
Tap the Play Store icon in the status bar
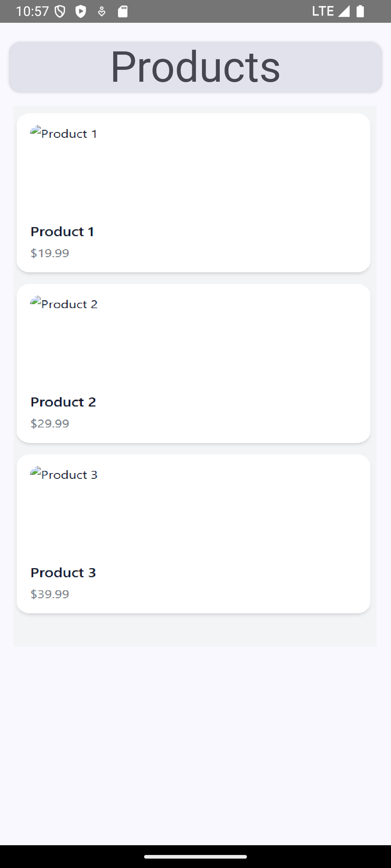(80, 11)
